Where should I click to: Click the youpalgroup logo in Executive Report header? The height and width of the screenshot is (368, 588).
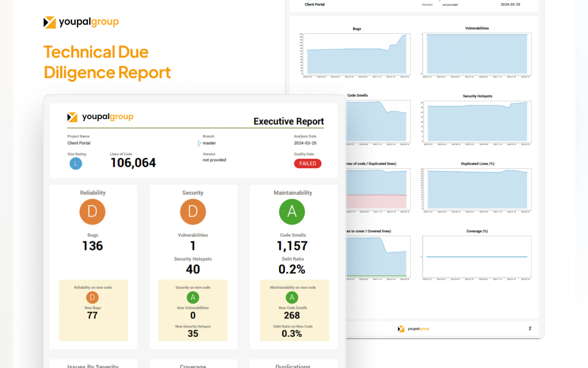[100, 117]
